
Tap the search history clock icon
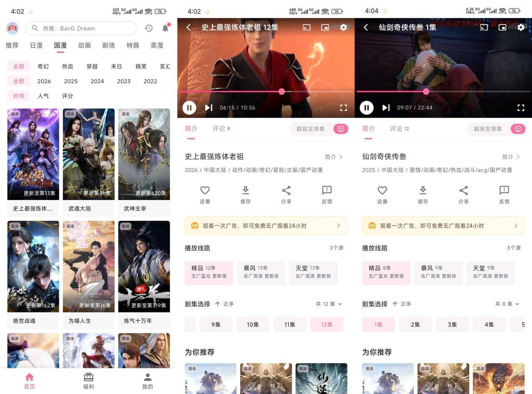tap(148, 28)
